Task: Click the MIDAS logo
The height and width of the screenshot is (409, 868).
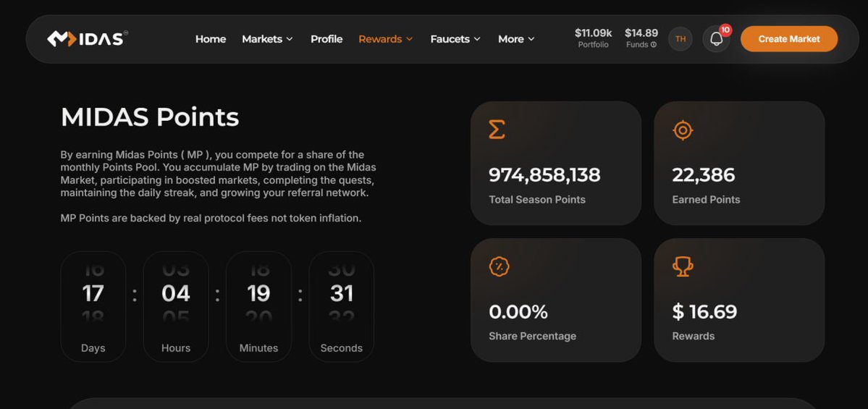Action: pos(88,39)
